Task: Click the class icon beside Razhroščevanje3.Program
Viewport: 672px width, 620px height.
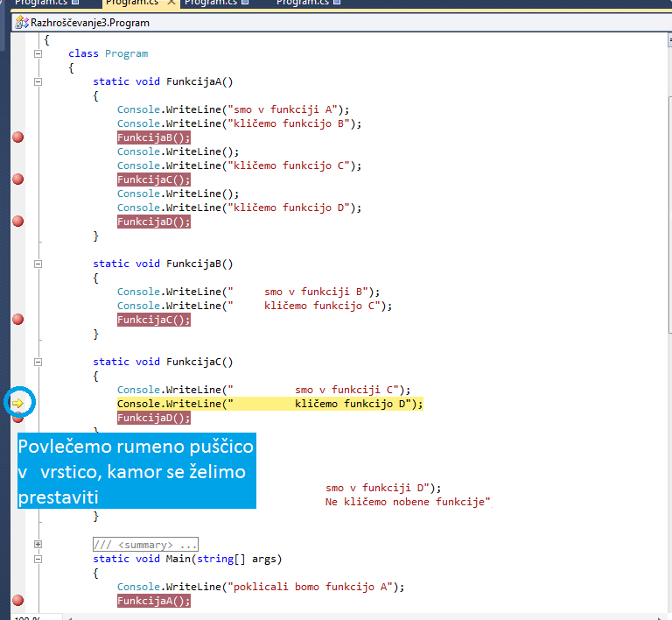Action: tap(22, 23)
